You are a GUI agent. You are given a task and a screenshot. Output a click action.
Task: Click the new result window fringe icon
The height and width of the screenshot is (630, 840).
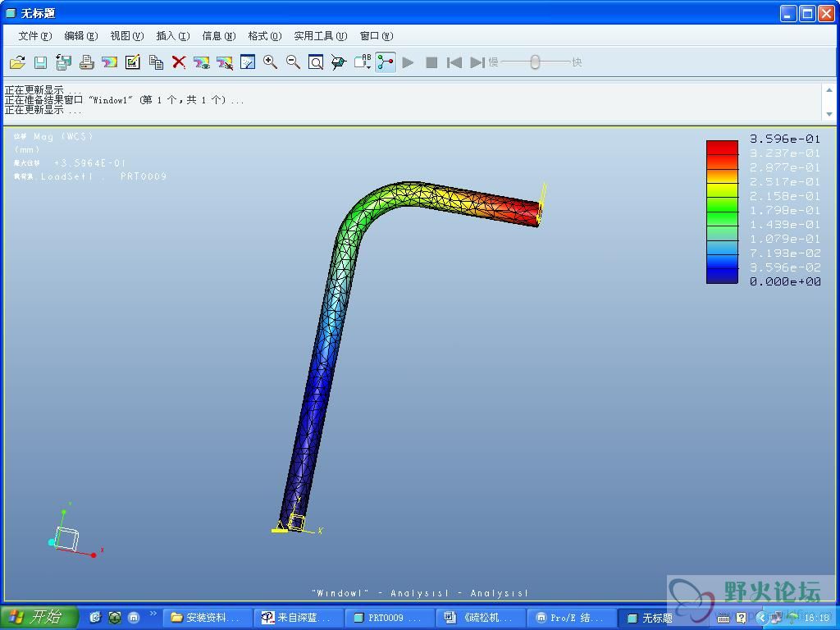(x=109, y=62)
